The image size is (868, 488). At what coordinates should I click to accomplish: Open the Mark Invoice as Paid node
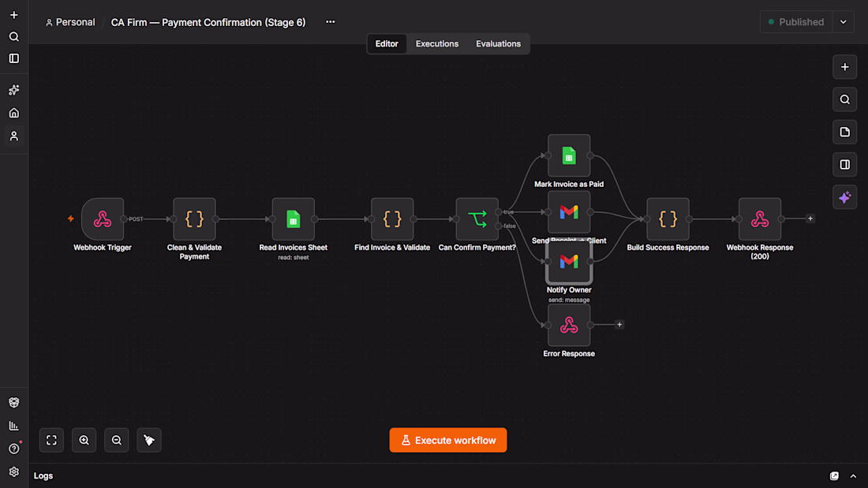point(569,155)
